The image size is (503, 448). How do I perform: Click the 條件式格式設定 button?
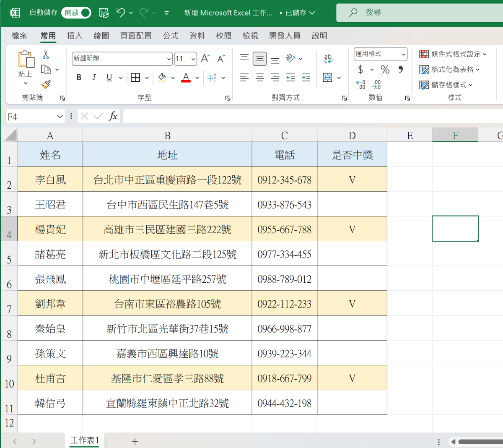453,54
